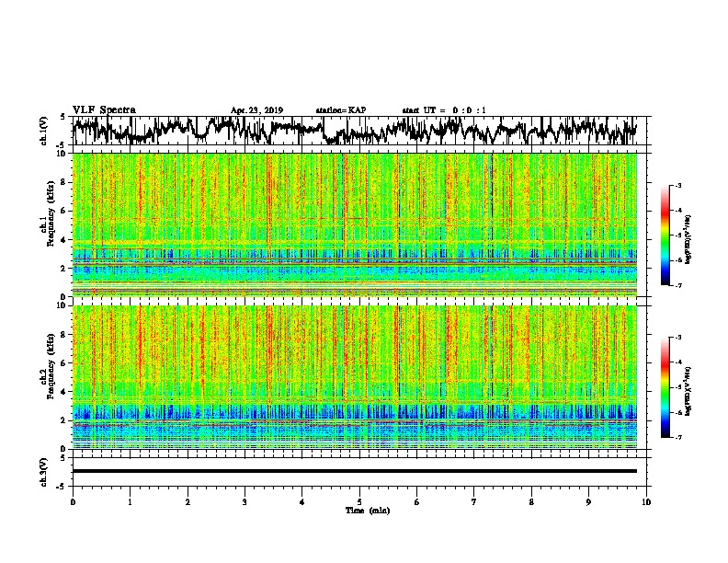This screenshot has width=728, height=563.
Task: Click the color bar next to ch.2 spectrogram
Action: coord(665,387)
